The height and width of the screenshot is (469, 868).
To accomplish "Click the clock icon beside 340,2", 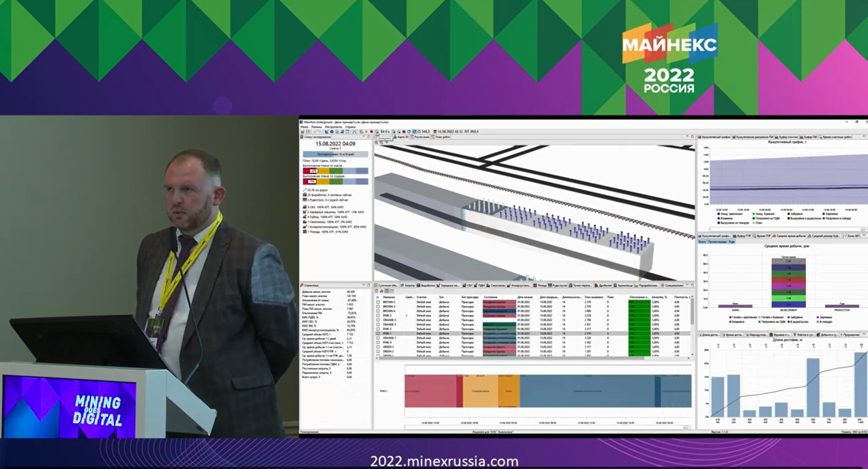I will click(419, 132).
